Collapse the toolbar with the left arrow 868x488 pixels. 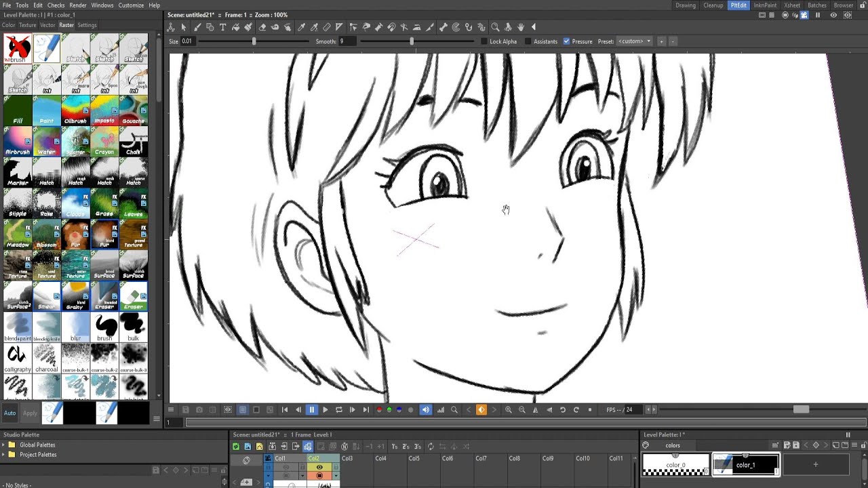[534, 27]
